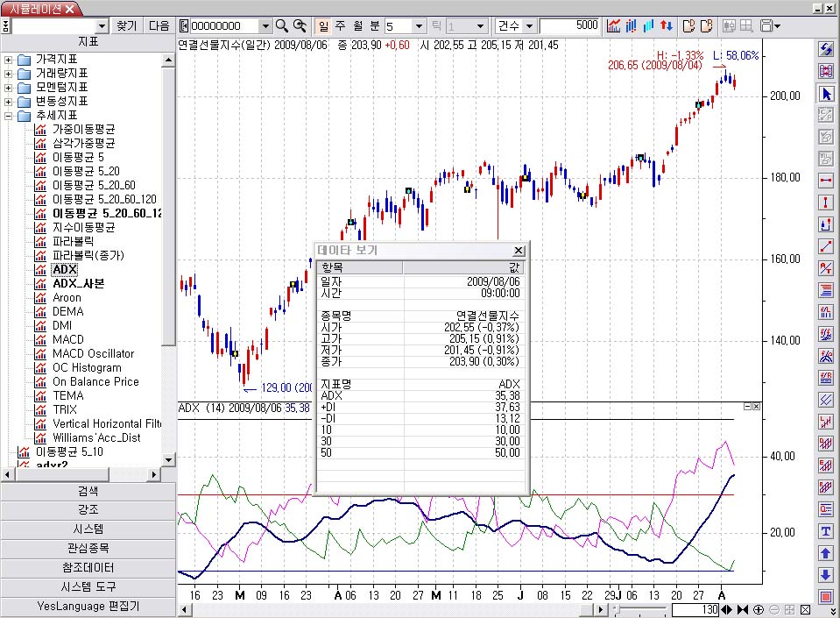Viewport: 840px width, 618px height.
Task: Place a blue down arrow marker
Action: click(825, 575)
